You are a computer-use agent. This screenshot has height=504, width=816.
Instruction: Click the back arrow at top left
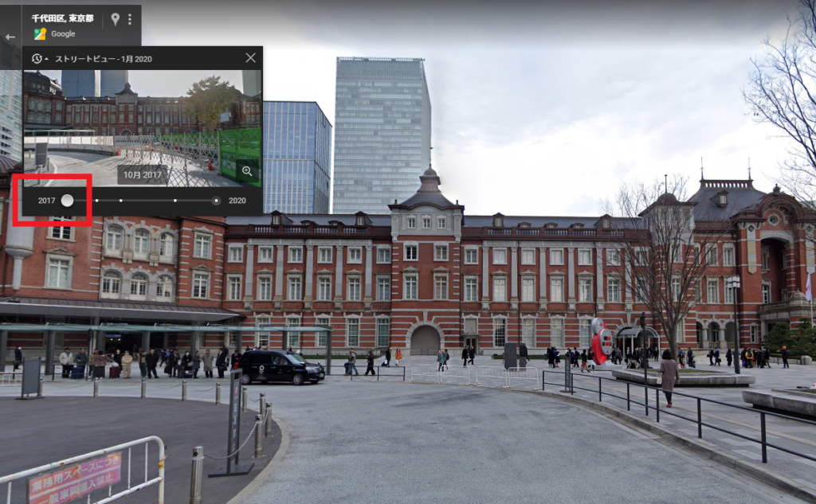coord(10,37)
